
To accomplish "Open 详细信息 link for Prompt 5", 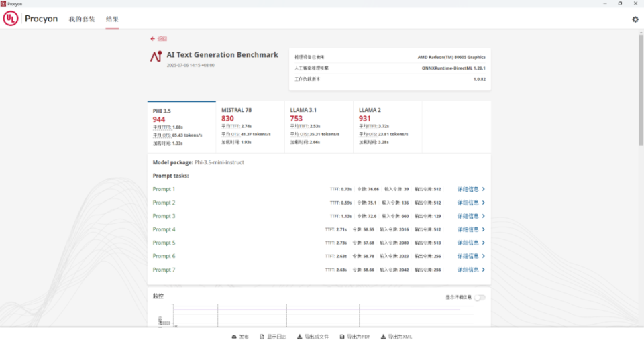I will coord(468,243).
